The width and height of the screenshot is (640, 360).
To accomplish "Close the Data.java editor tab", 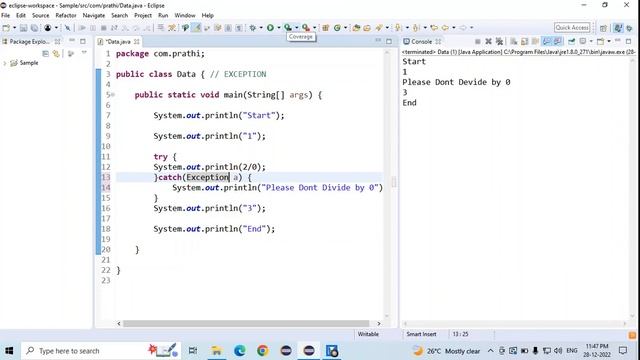I will point(136,42).
